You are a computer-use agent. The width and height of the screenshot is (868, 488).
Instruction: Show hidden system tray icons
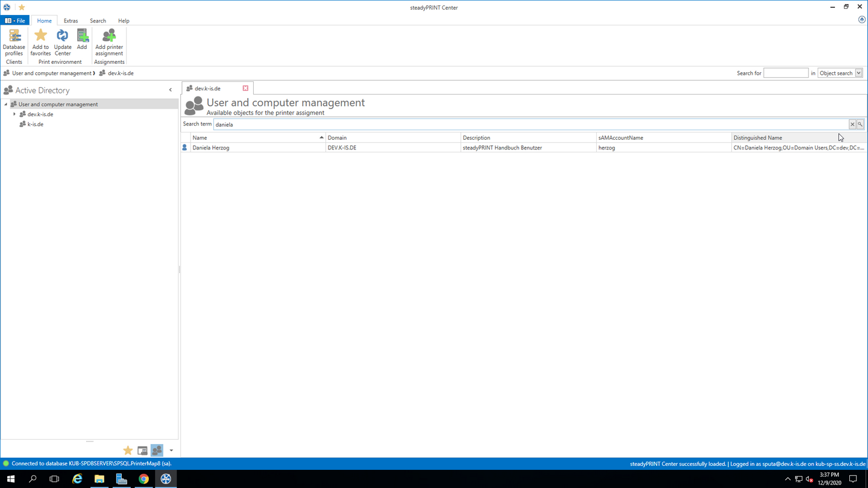[x=787, y=479]
